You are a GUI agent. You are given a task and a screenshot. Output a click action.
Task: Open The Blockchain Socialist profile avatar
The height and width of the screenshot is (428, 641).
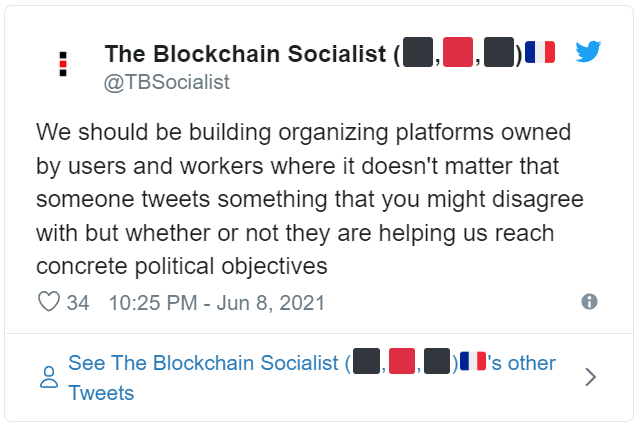click(63, 64)
